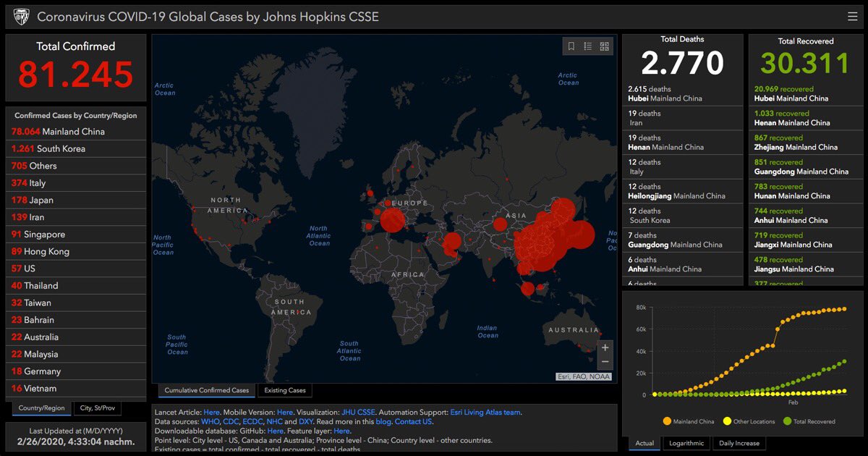The image size is (868, 456).
Task: Select 57 US in the list
Action: [x=76, y=269]
